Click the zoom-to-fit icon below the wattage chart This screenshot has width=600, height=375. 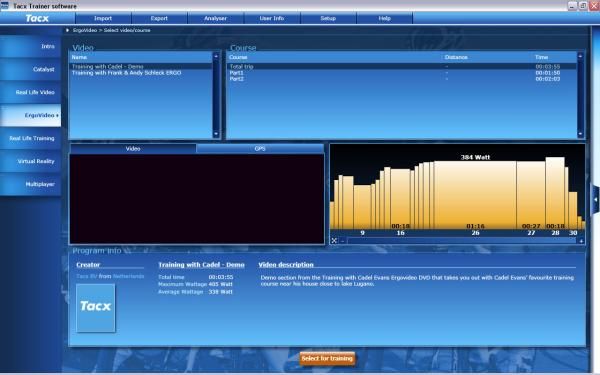(334, 241)
